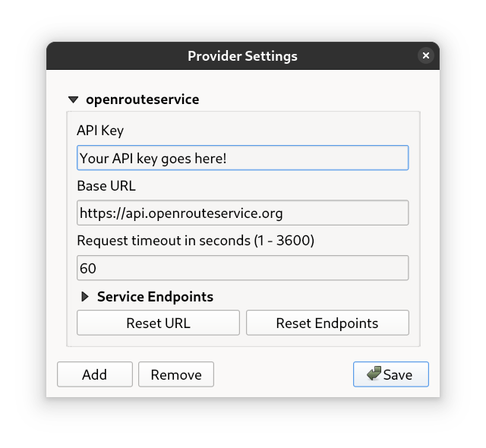
Task: Remove the current provider
Action: tap(176, 374)
